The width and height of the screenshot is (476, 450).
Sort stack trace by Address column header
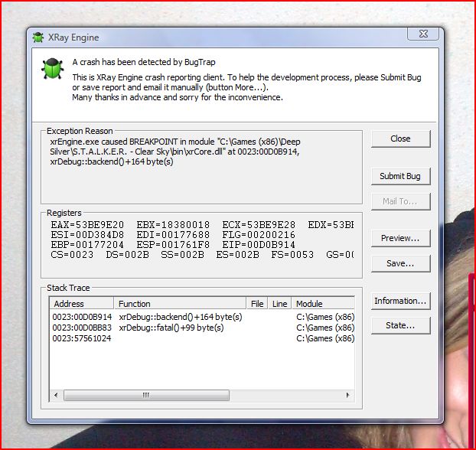pos(82,304)
